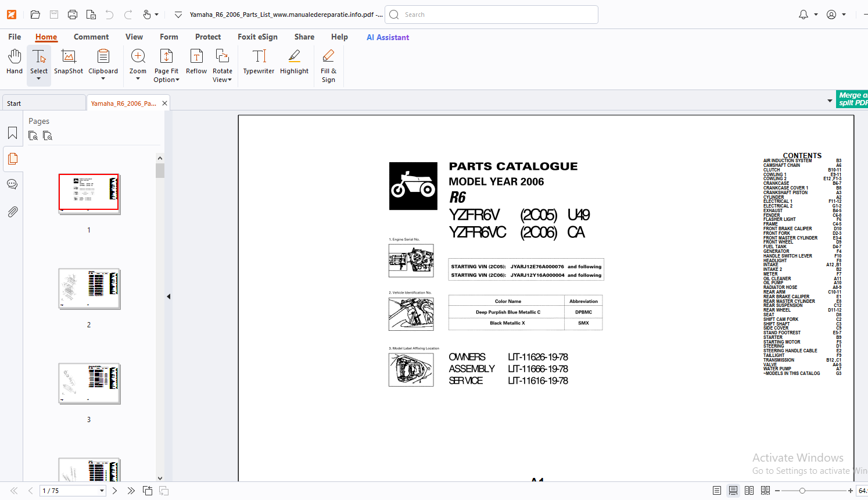Image resolution: width=868 pixels, height=500 pixels.
Task: Click the create PDF from file icon
Action: coord(91,15)
